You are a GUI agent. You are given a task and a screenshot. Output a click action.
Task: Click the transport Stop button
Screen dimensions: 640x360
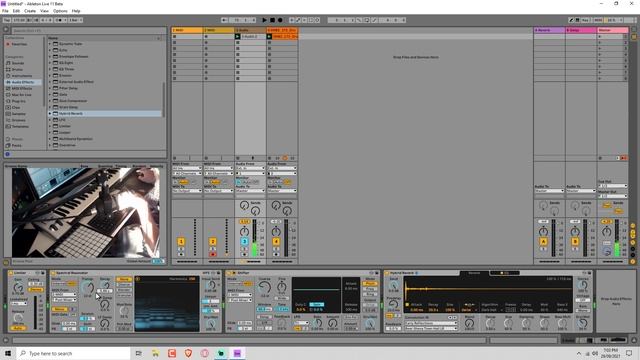[x=272, y=20]
